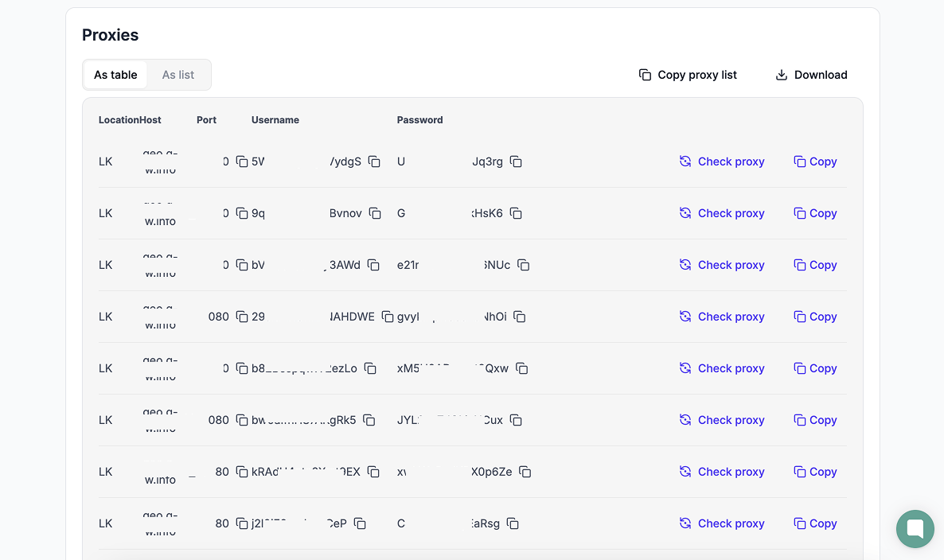Copy password ending in hOi
This screenshot has width=944, height=560.
coord(520,317)
